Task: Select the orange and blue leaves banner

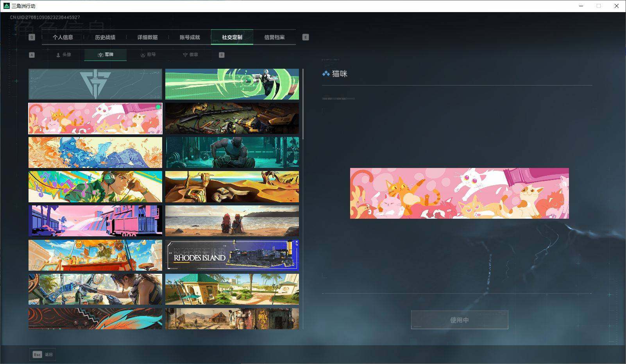Action: [x=95, y=153]
